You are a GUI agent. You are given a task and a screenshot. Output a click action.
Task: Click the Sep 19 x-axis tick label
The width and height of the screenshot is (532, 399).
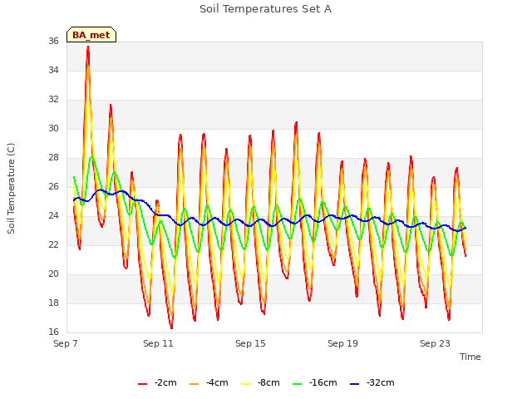coord(342,343)
